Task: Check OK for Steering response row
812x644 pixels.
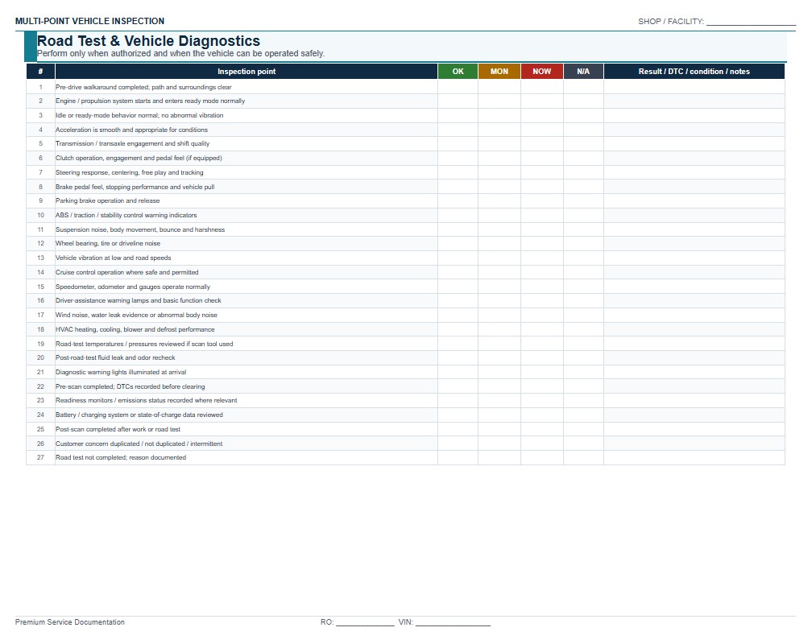Action: click(458, 172)
